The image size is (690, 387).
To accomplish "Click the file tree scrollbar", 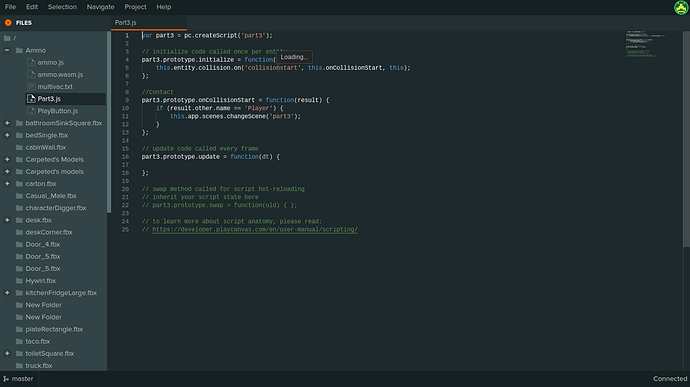I will 109,122.
